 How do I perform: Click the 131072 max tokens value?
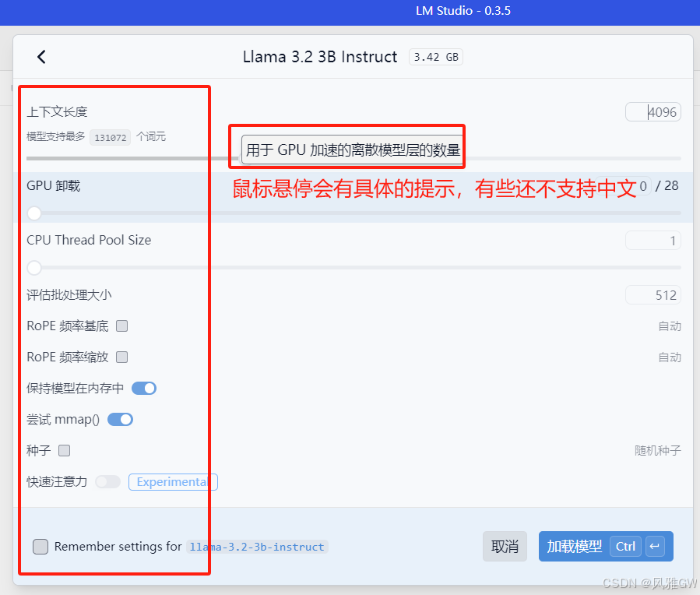click(x=111, y=138)
